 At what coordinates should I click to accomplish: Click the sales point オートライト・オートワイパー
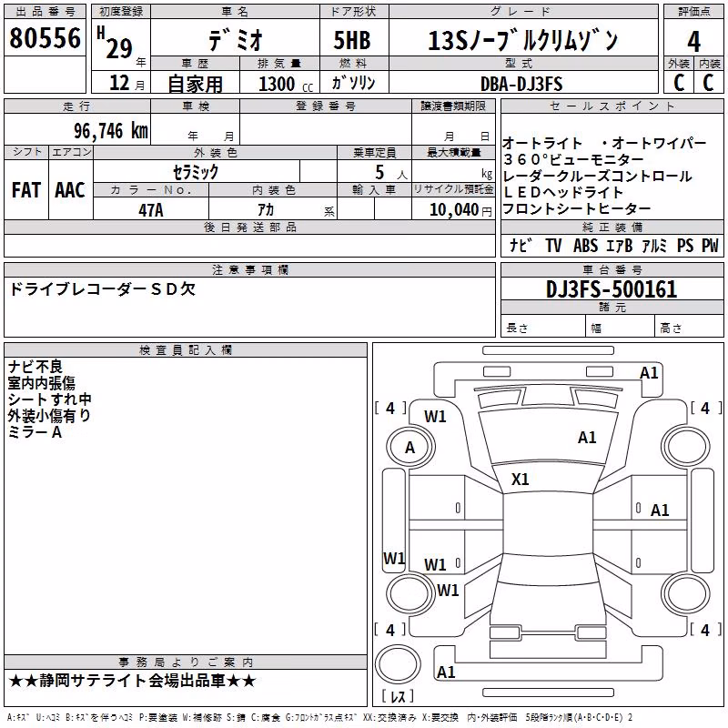click(604, 143)
